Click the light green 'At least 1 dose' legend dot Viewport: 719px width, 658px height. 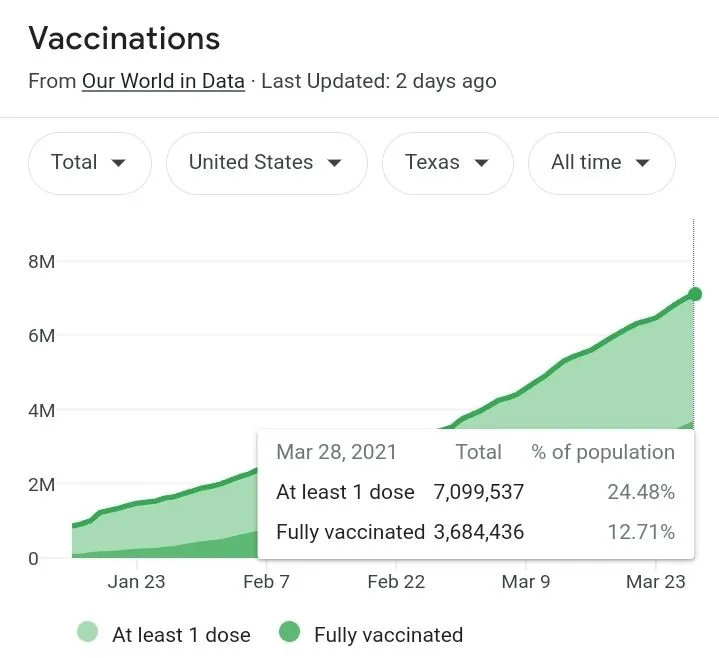click(88, 632)
